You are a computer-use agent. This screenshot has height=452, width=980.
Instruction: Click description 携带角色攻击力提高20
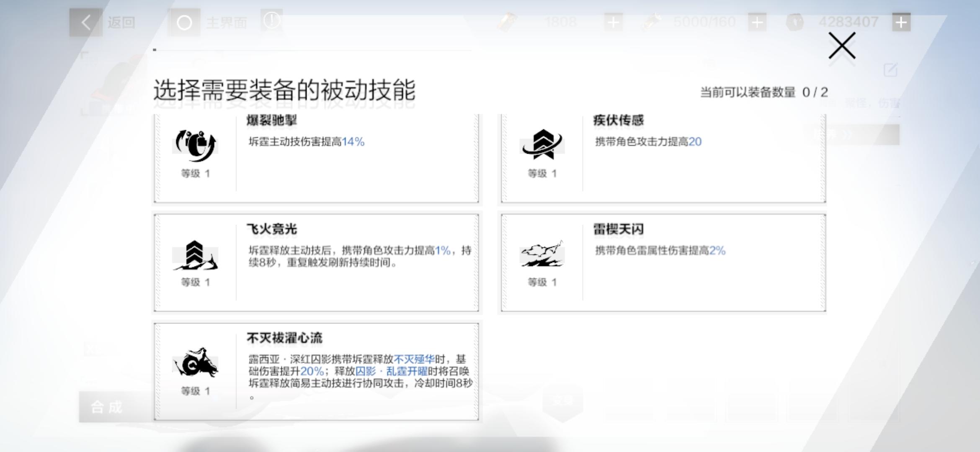(648, 142)
